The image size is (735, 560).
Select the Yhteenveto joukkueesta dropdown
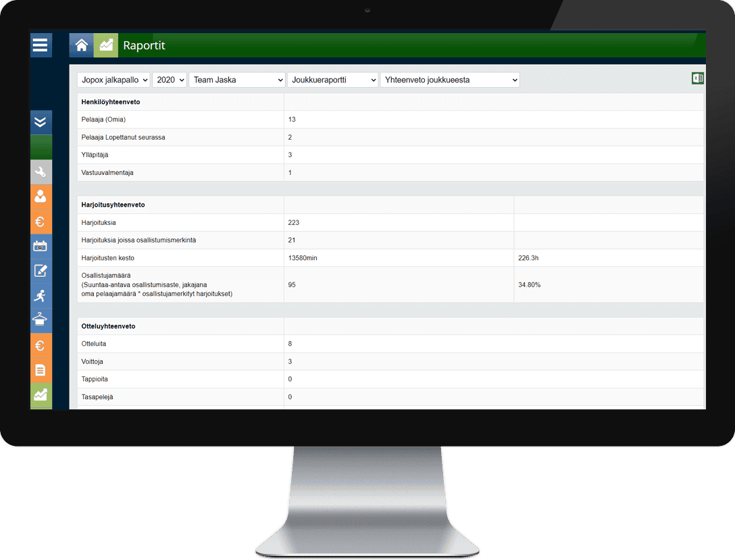450,80
